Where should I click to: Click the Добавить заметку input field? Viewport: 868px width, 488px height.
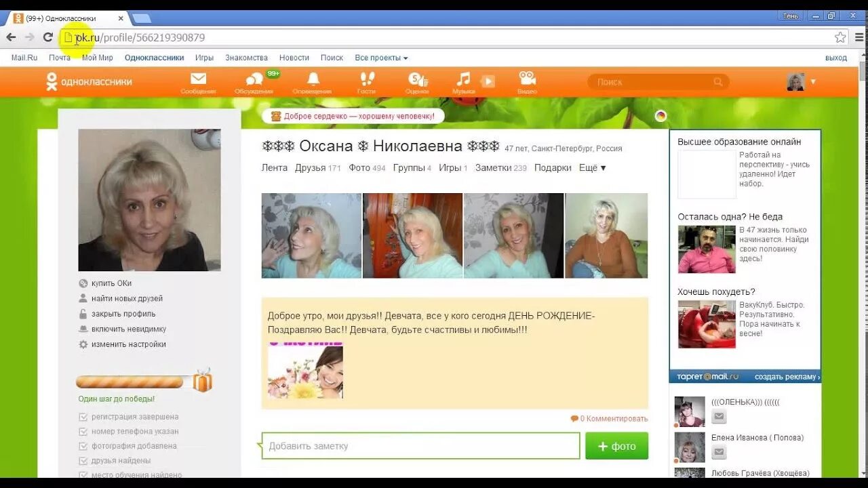pyautogui.click(x=420, y=446)
